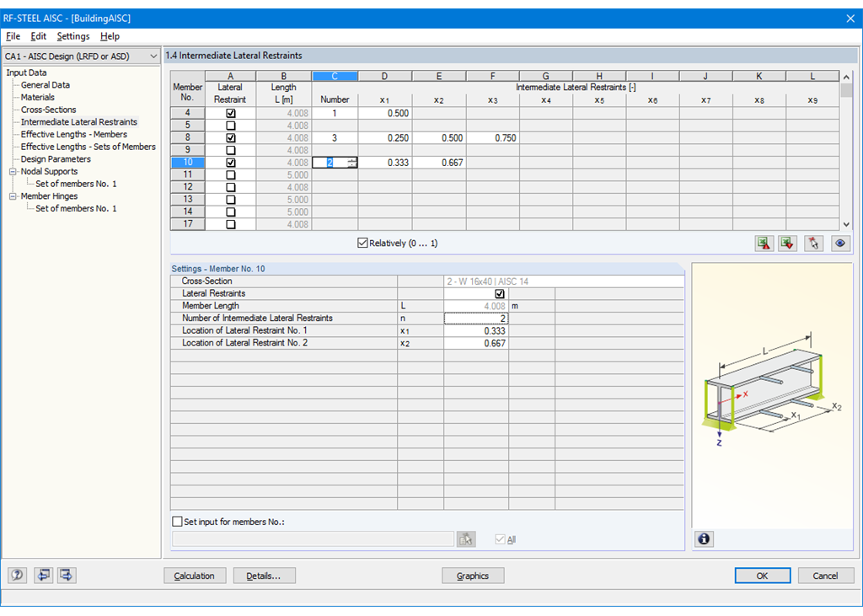863x616 pixels.
Task: Check Lateral Restraint box for member 12
Action: (231, 187)
